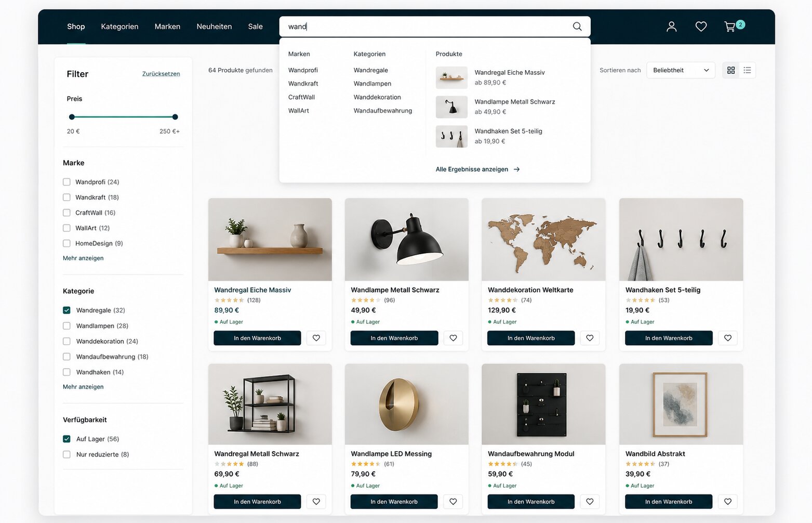This screenshot has height=523, width=812.
Task: Click arrow next to Alle Ergebnisse anzeigen
Action: (516, 169)
